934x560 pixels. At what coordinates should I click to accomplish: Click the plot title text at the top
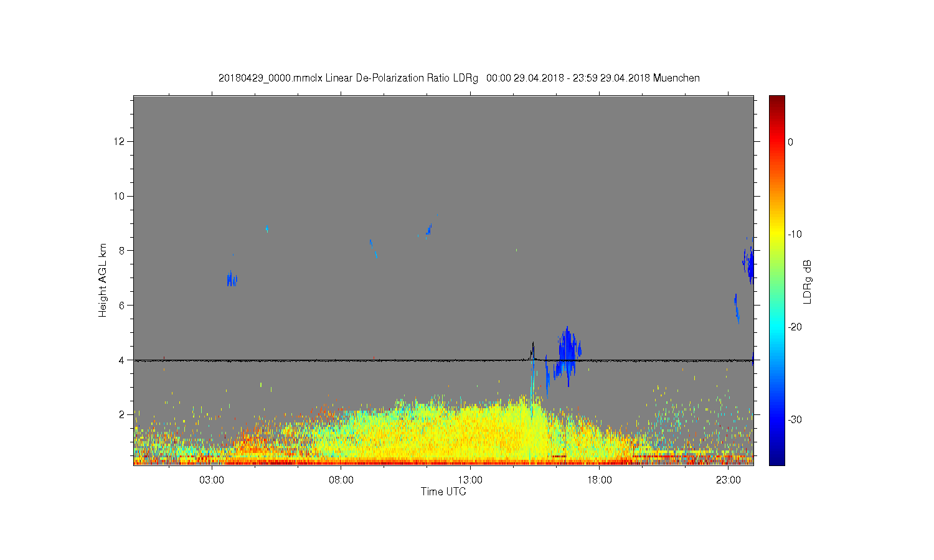[459, 78]
